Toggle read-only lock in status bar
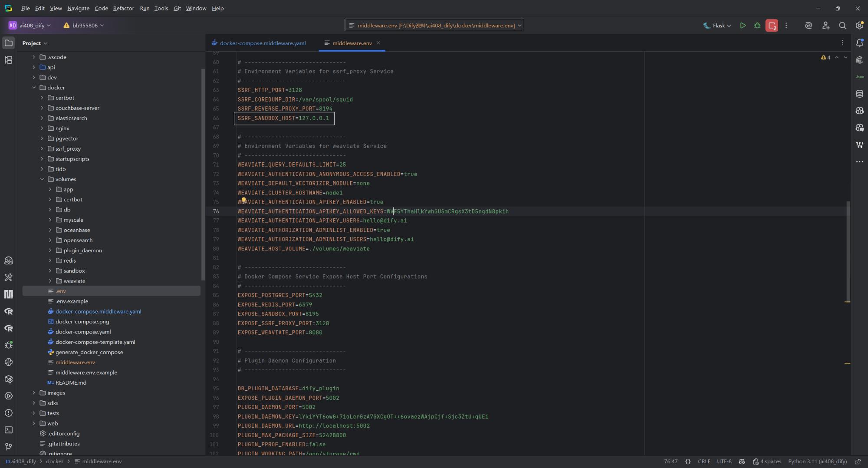This screenshot has height=468, width=868. [858, 461]
